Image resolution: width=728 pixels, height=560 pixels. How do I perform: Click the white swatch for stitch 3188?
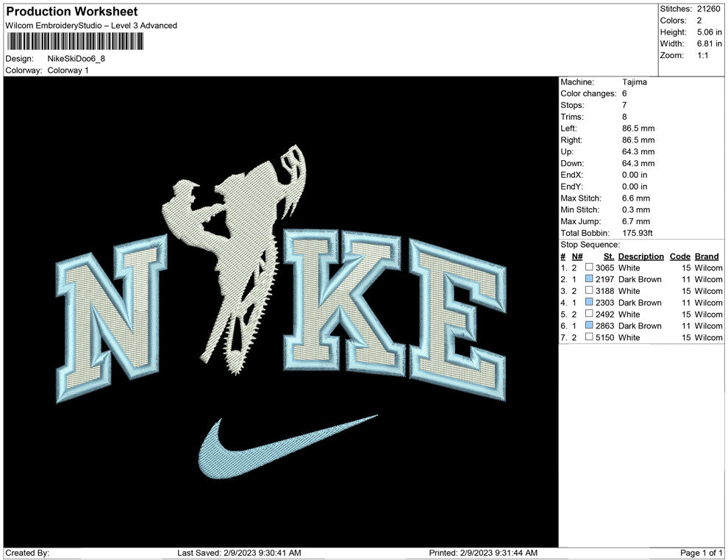click(589, 290)
